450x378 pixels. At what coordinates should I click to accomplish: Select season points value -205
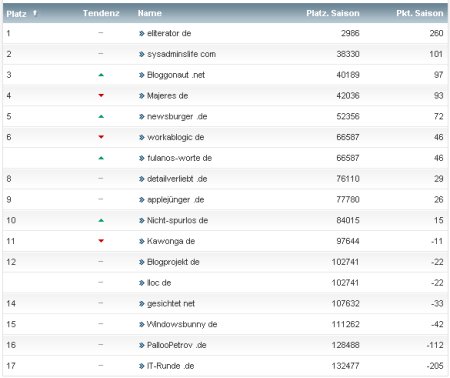(435, 366)
